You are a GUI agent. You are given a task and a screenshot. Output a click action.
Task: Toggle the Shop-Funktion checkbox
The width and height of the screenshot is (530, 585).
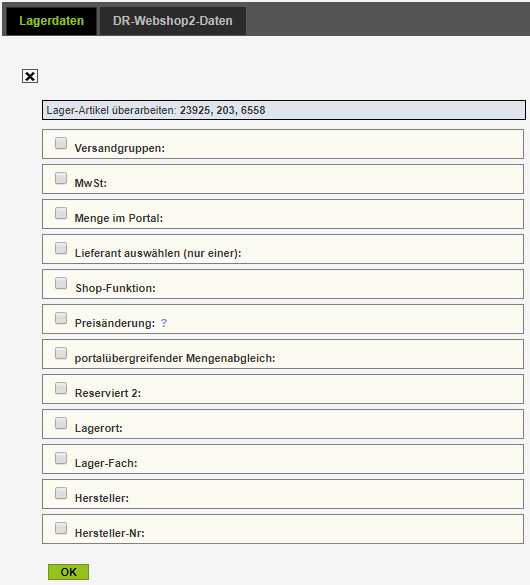coord(61,283)
